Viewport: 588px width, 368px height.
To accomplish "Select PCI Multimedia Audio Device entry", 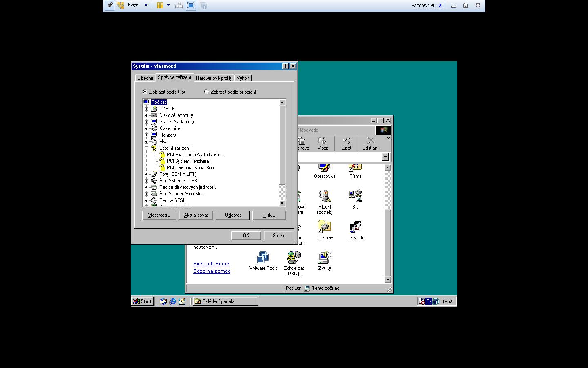I will coord(195,155).
